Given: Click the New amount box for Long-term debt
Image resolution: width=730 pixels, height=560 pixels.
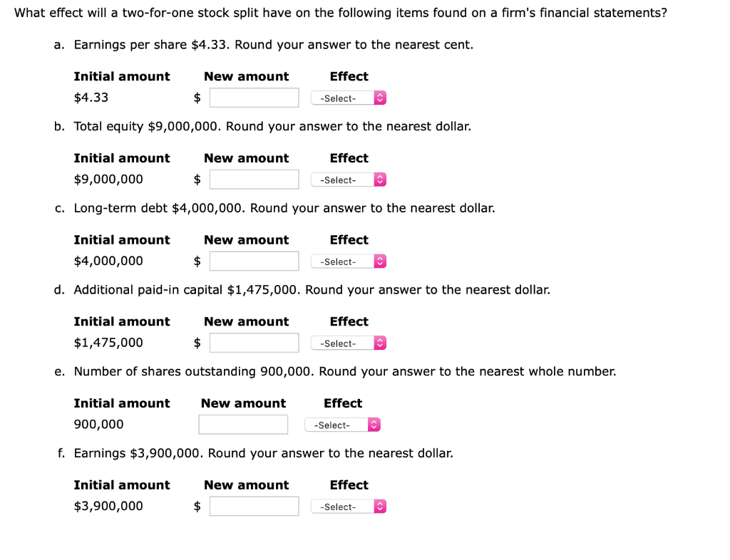Looking at the screenshot, I should 254,261.
